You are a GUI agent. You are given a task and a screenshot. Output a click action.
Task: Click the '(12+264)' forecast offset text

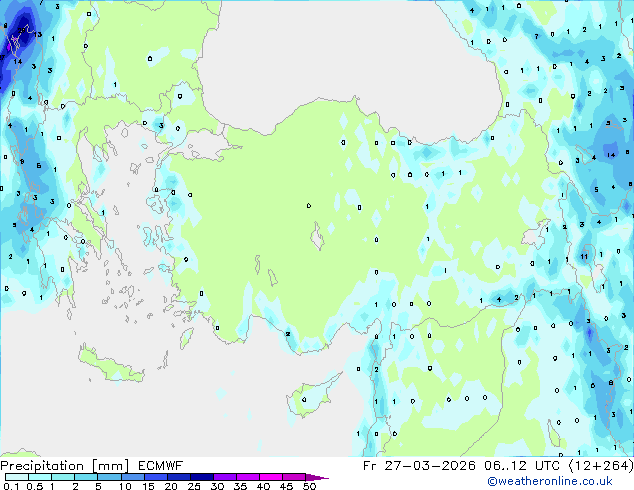click(601, 466)
